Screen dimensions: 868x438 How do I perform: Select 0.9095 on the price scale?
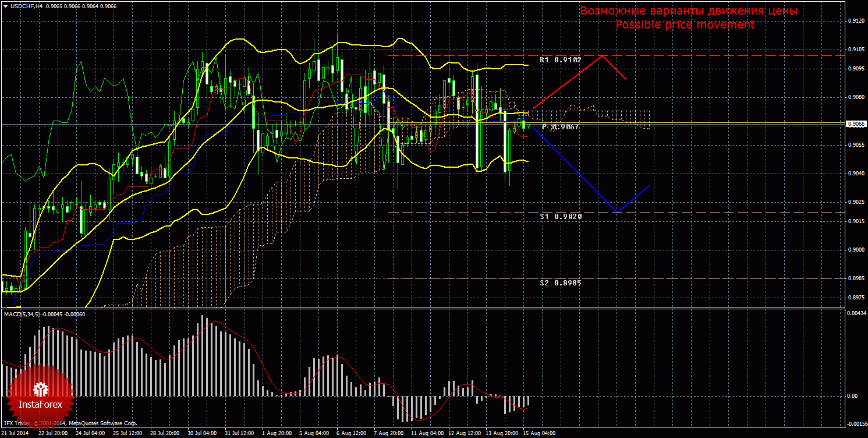pyautogui.click(x=855, y=69)
